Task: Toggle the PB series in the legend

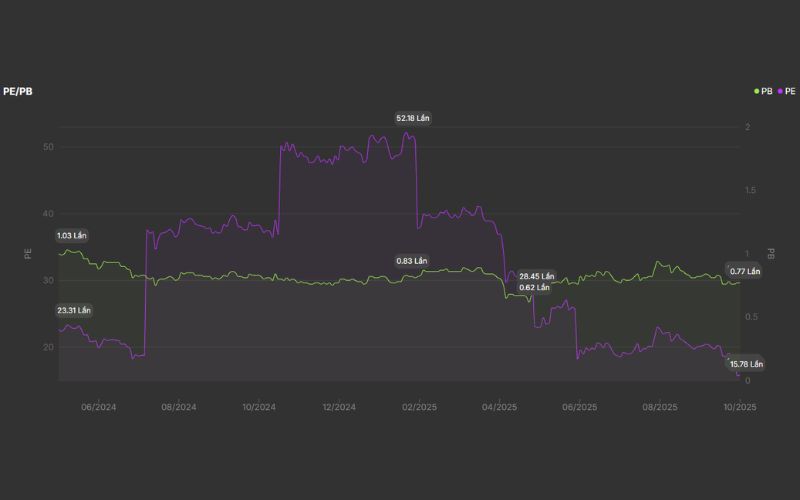Action: [766, 91]
